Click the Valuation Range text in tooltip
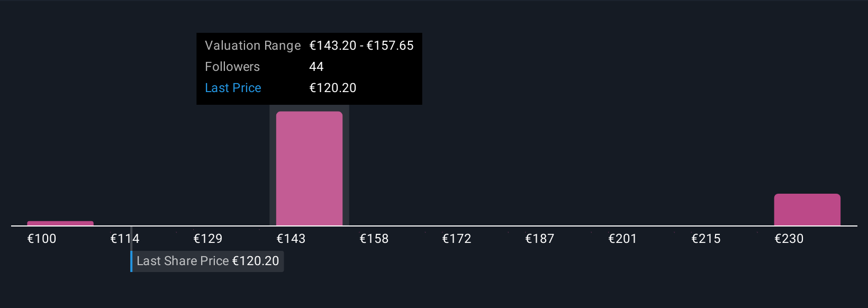868x308 pixels. tap(253, 46)
